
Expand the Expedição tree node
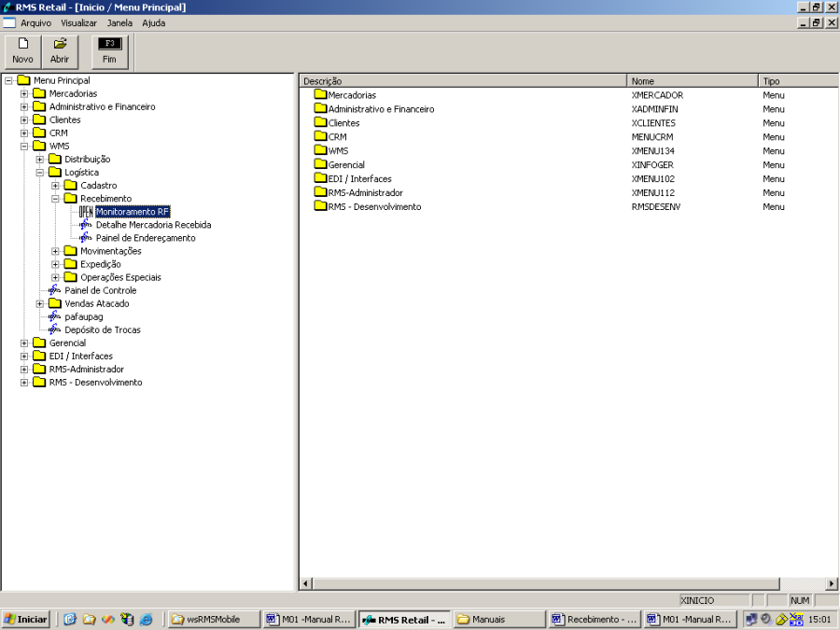(x=55, y=264)
